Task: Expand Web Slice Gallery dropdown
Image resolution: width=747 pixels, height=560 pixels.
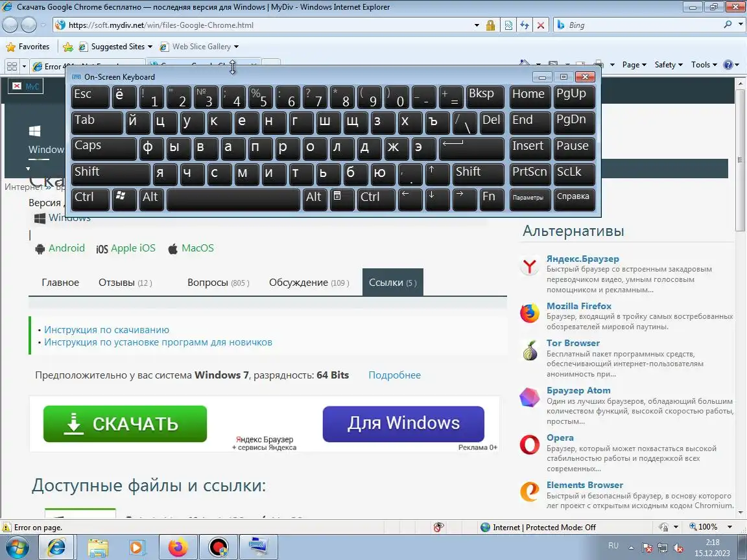Action: (x=236, y=47)
